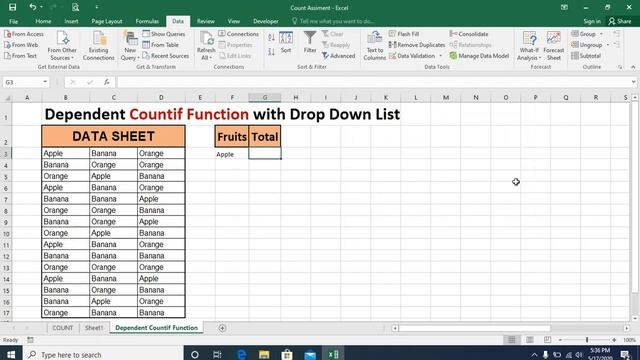Click Consolidate in Data Tools
The height and width of the screenshot is (360, 640).
[469, 34]
